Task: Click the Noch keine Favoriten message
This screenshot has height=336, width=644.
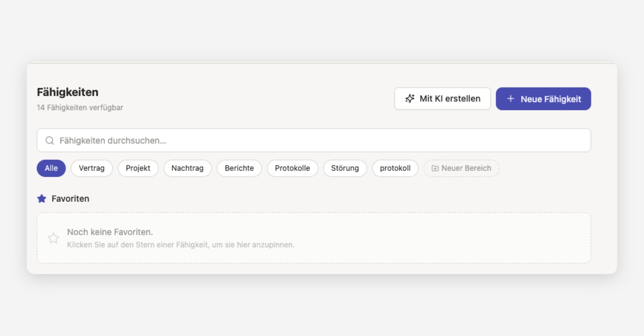Action: tap(110, 232)
